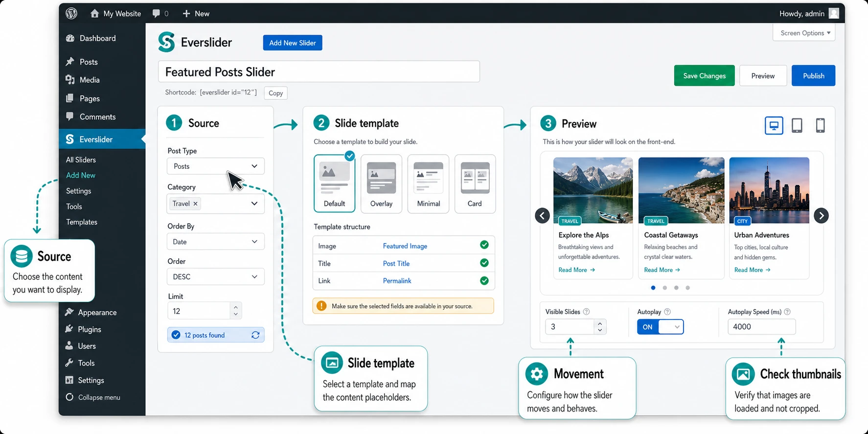Select the Default slide template
Screen dimensions: 868x434
(334, 183)
